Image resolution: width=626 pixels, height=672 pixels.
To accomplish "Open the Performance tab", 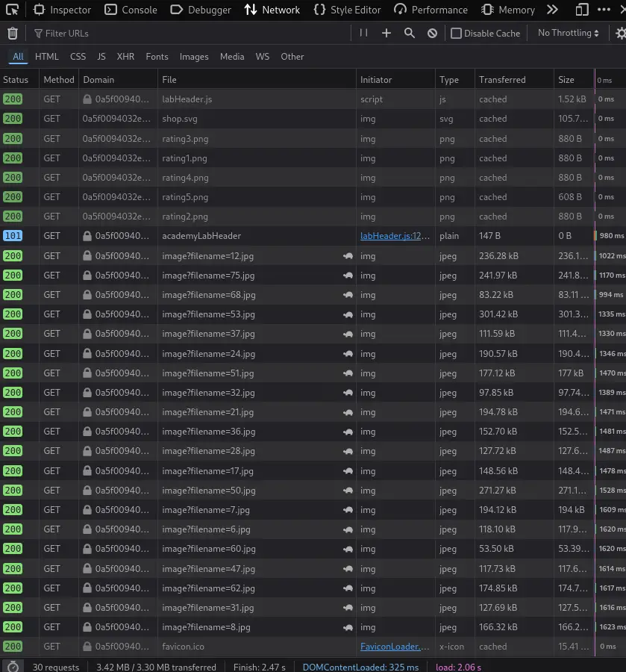I will click(x=431, y=10).
